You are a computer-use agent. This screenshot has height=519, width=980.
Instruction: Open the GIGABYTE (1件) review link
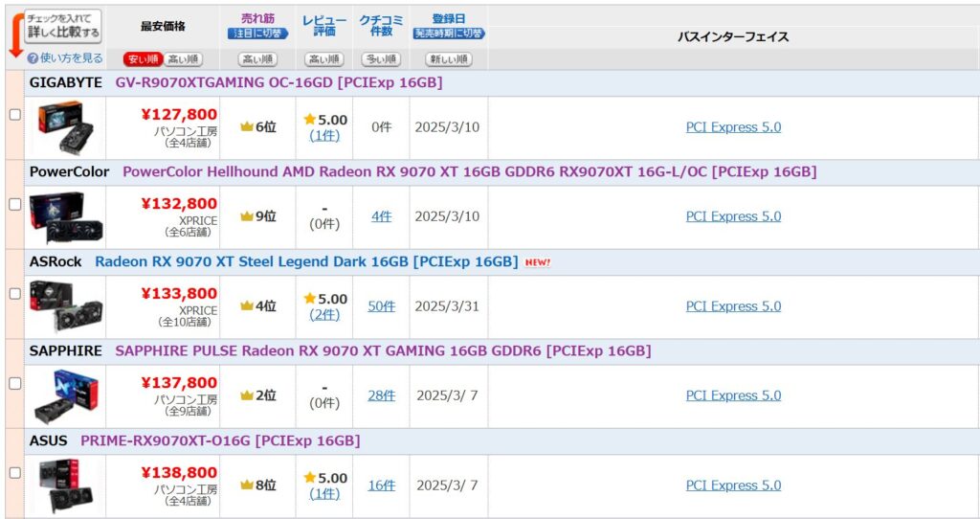coord(324,136)
